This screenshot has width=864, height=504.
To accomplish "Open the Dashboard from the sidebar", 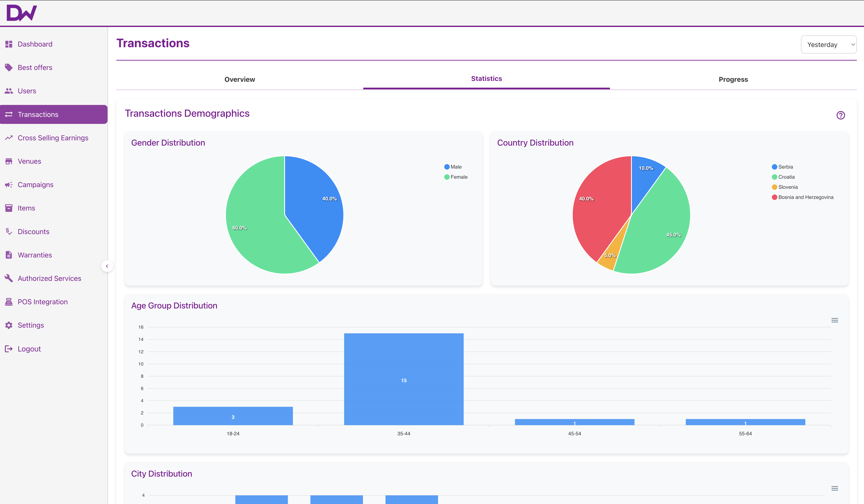I will pyautogui.click(x=35, y=44).
